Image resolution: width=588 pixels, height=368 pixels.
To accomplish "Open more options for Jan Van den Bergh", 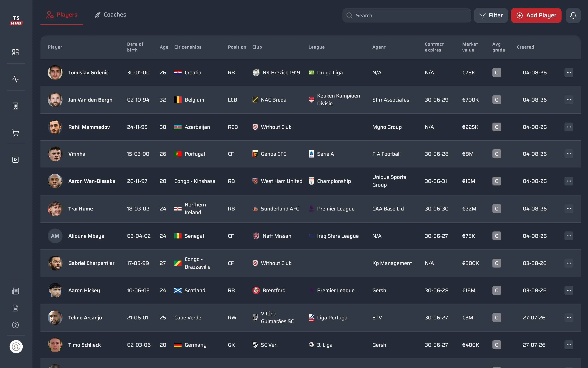I will click(569, 100).
